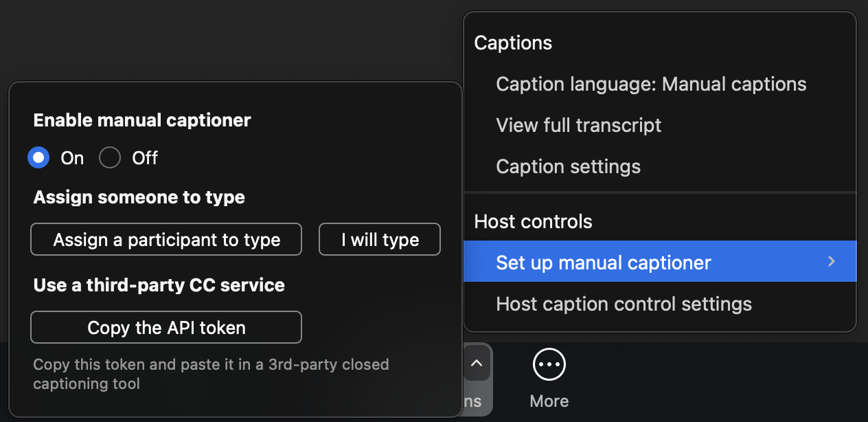Open Caption language: Manual captions option
The width and height of the screenshot is (868, 422).
[651, 84]
